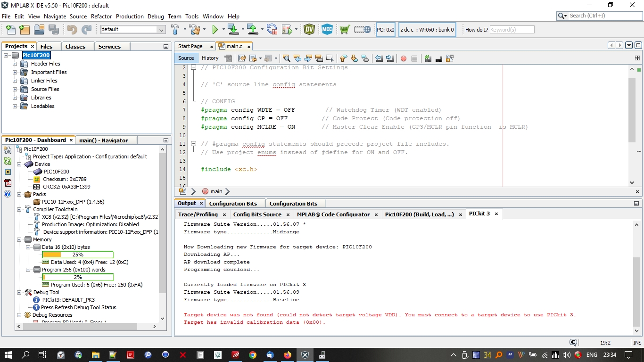The image size is (644, 362).
Task: Switch to Config Bits Source output tab
Action: coord(257,214)
